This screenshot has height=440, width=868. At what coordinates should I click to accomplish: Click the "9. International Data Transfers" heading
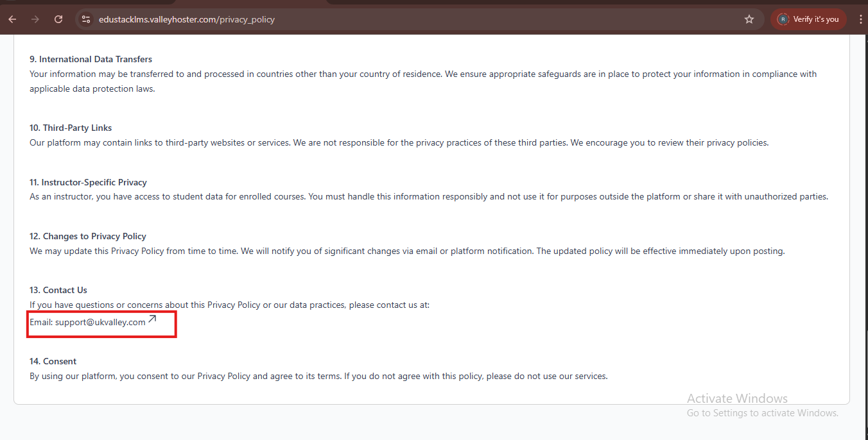[x=91, y=59]
